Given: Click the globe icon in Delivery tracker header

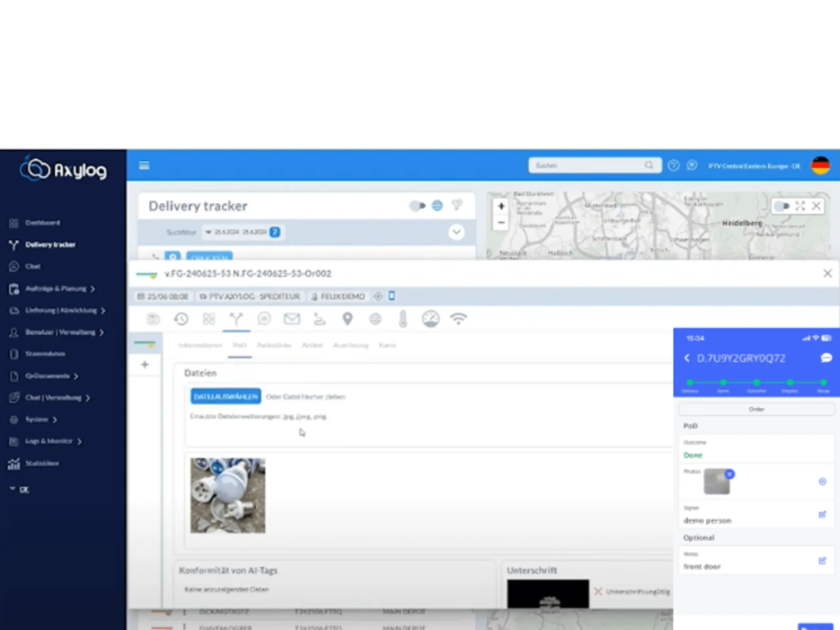Looking at the screenshot, I should point(437,206).
